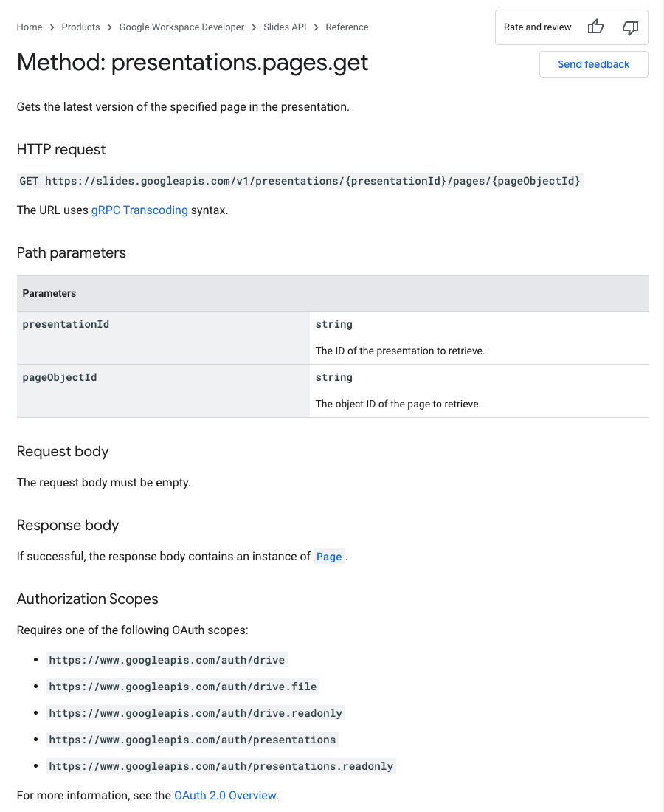Open the gRPC Transcoding link

pos(139,210)
